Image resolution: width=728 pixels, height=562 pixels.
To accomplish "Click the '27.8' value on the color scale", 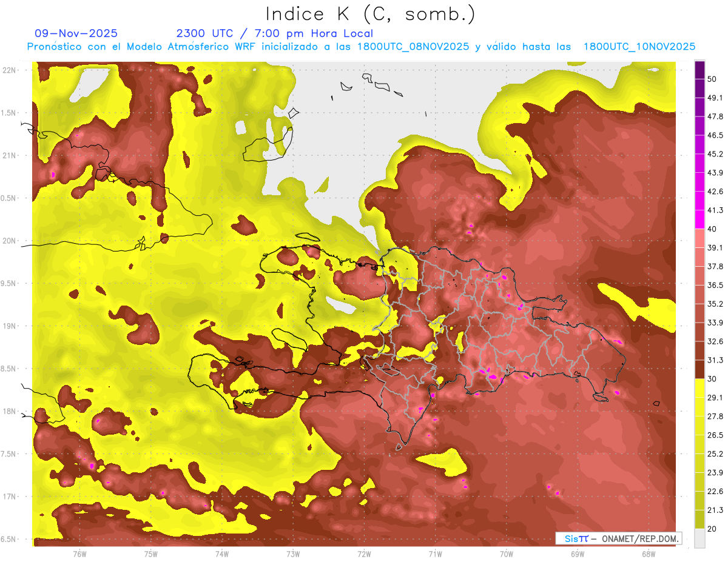I will [715, 416].
